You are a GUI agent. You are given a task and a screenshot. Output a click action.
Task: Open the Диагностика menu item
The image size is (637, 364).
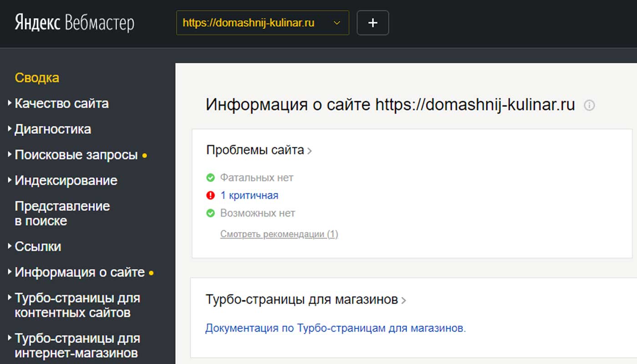pos(53,129)
